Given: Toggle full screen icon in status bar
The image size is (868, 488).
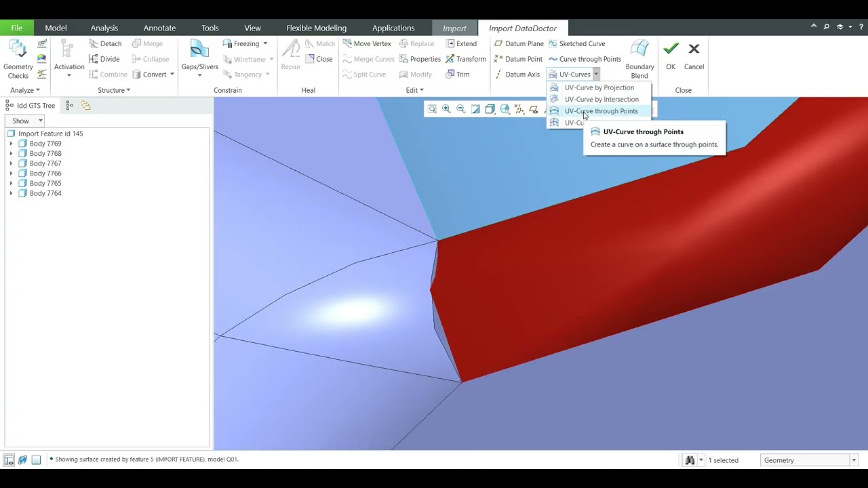Looking at the screenshot, I should (37, 460).
